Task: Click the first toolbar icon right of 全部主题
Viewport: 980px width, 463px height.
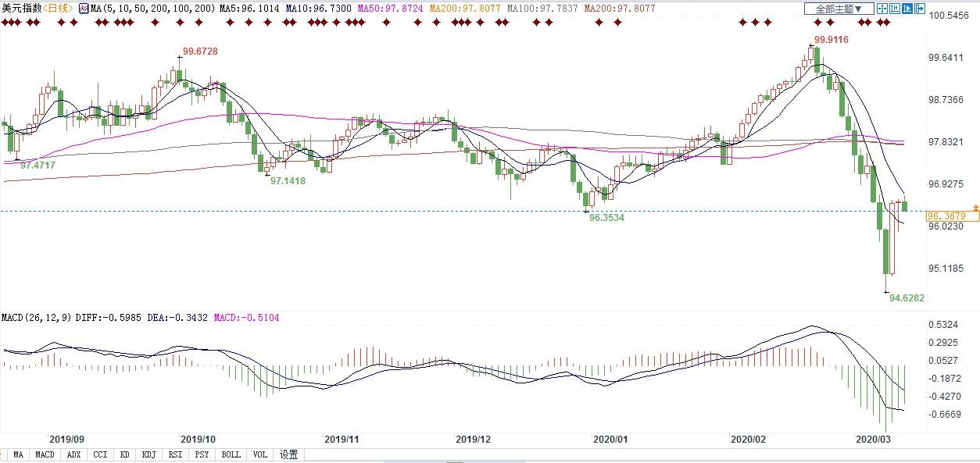Action: coord(882,9)
